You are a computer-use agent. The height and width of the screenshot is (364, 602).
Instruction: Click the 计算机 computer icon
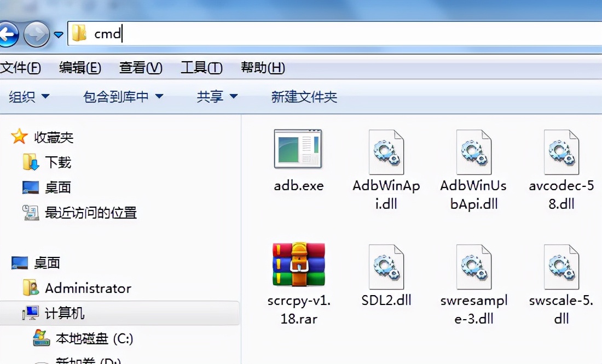[31, 313]
